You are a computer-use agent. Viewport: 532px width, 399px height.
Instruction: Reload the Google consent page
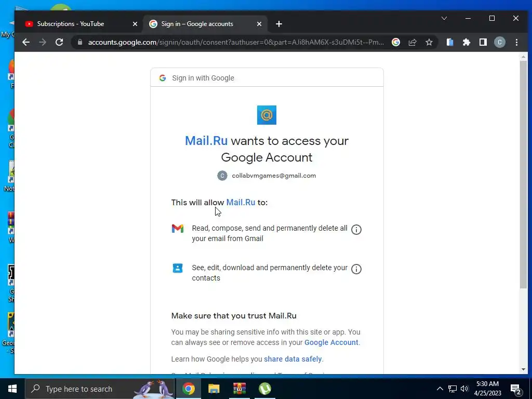pyautogui.click(x=59, y=42)
